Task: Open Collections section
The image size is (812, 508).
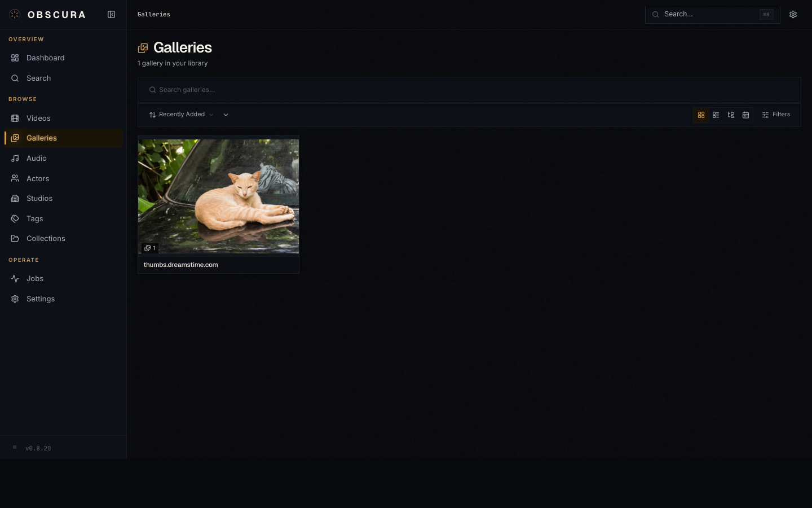Action: [x=63, y=239]
